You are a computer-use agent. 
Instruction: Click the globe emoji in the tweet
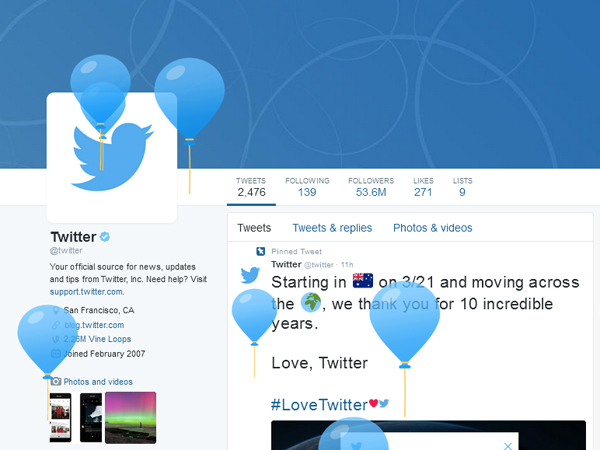pyautogui.click(x=311, y=302)
